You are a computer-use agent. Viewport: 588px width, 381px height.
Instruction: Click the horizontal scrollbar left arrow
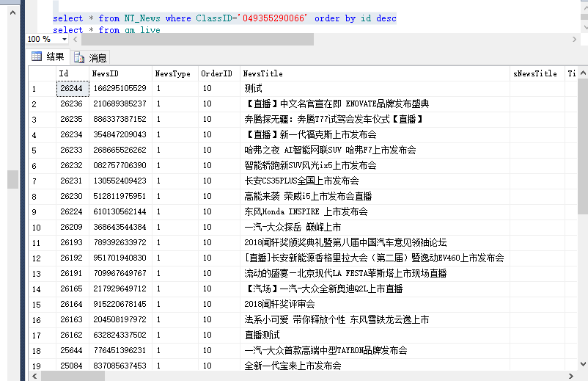click(34, 375)
